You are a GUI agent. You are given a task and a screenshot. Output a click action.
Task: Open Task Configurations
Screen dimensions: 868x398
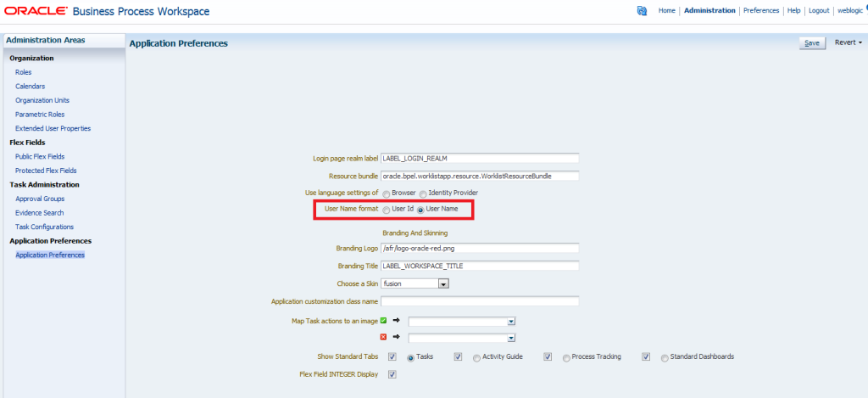pyautogui.click(x=44, y=227)
